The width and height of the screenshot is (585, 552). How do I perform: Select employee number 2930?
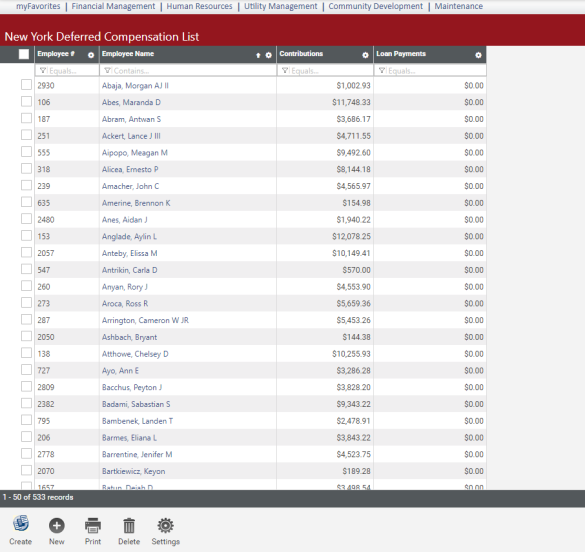(46, 86)
